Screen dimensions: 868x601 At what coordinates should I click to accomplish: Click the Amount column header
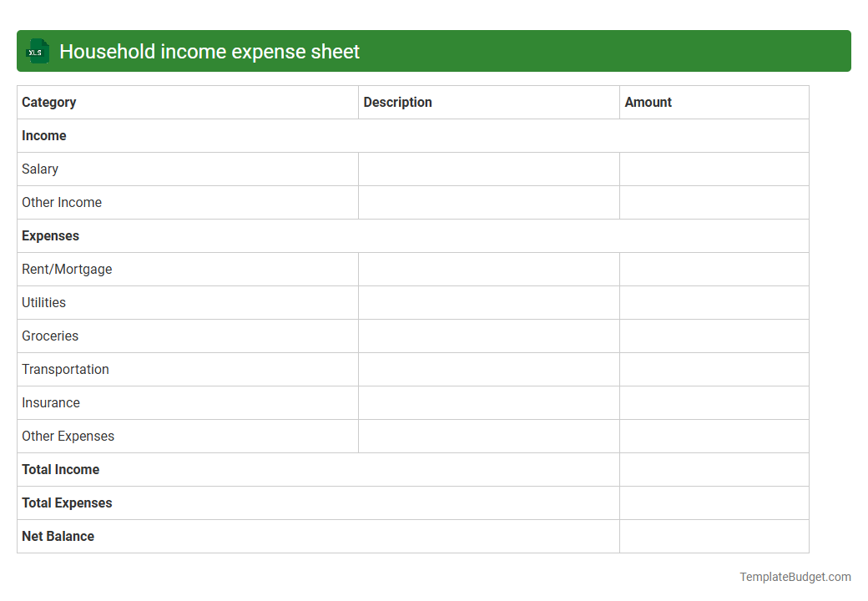click(x=648, y=102)
